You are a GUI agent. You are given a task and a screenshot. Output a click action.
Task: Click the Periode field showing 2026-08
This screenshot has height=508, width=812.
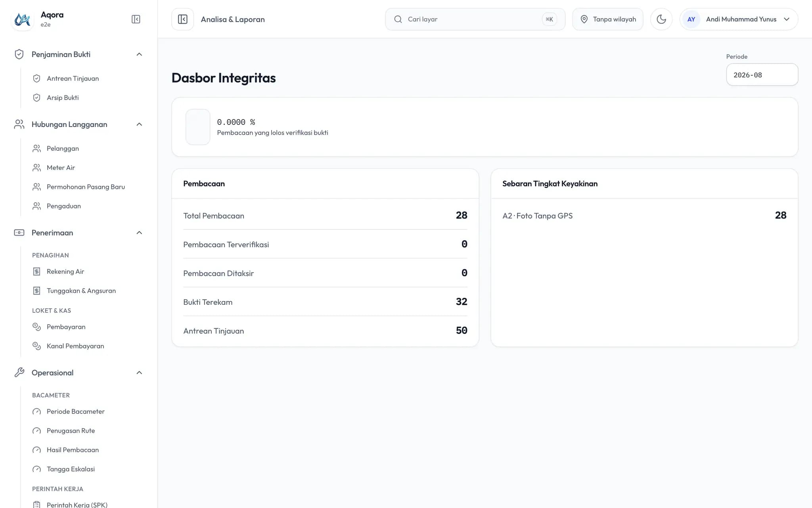coord(762,75)
